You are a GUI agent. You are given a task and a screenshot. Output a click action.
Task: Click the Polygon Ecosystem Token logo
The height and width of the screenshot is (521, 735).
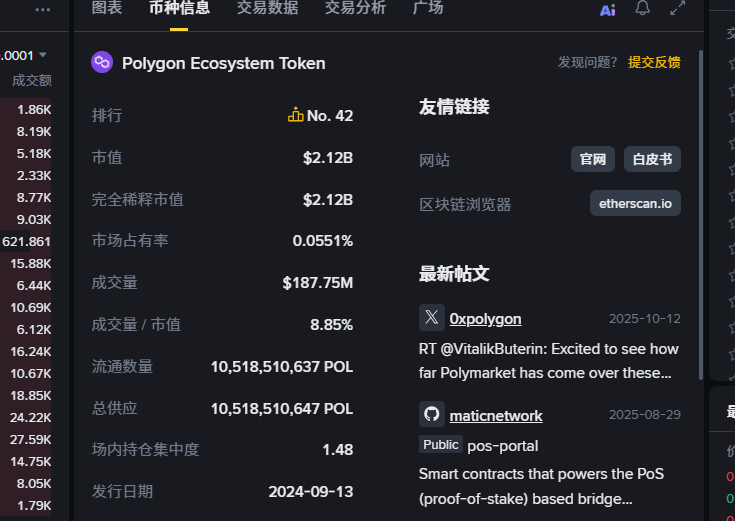coord(102,63)
